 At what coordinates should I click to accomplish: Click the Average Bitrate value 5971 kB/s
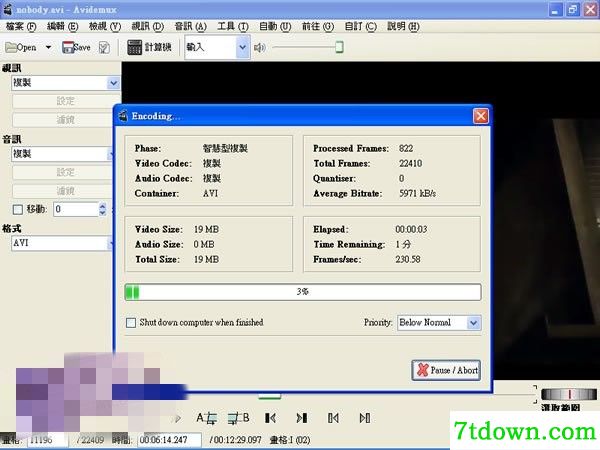pyautogui.click(x=417, y=193)
